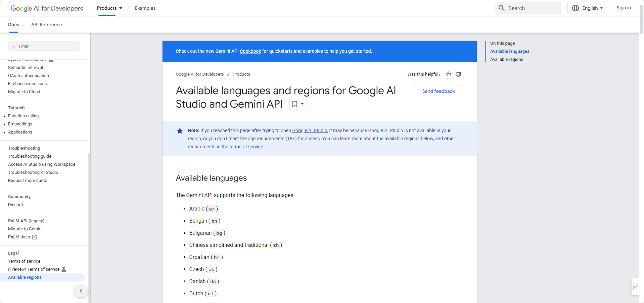Open Terms of service in Legal section
Image resolution: width=644 pixels, height=303 pixels.
point(24,261)
